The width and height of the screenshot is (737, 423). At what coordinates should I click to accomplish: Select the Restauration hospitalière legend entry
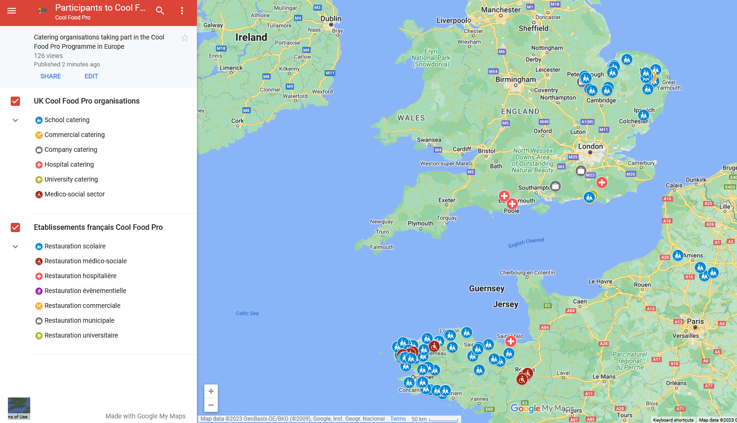pos(76,276)
